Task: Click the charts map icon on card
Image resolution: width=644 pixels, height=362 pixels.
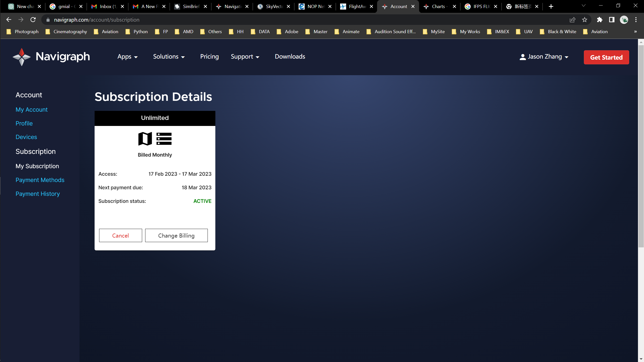Action: click(145, 139)
